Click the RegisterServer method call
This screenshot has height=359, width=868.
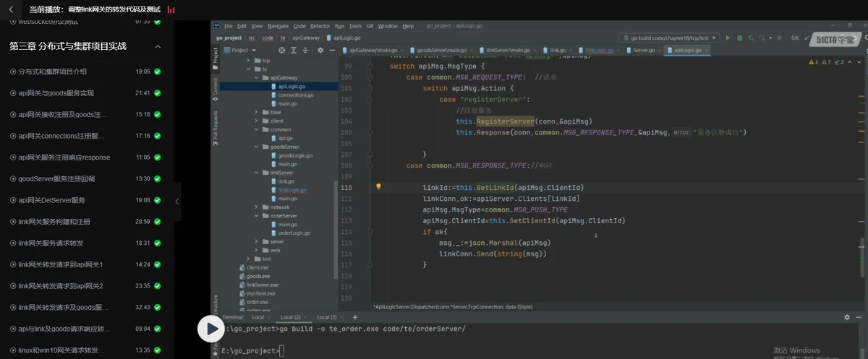tap(505, 121)
